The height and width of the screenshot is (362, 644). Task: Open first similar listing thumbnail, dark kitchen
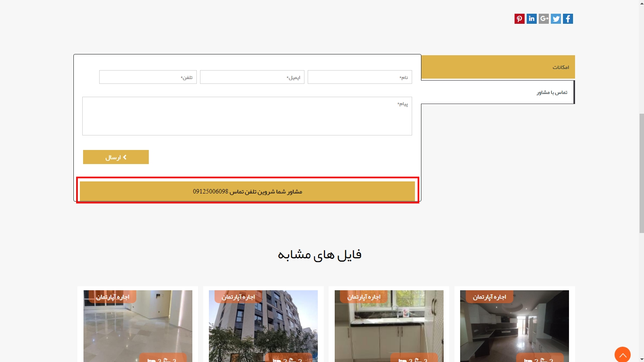(515, 326)
